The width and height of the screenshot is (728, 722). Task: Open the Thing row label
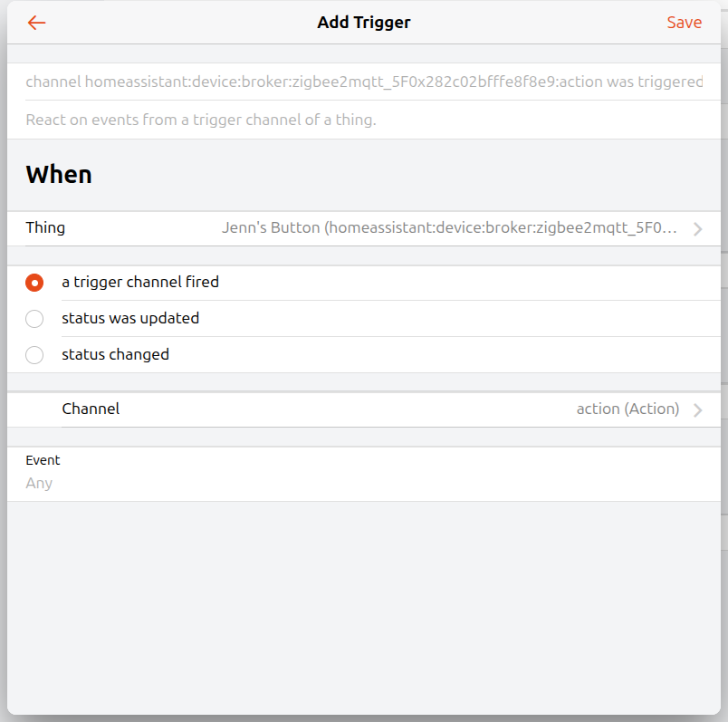click(x=45, y=227)
